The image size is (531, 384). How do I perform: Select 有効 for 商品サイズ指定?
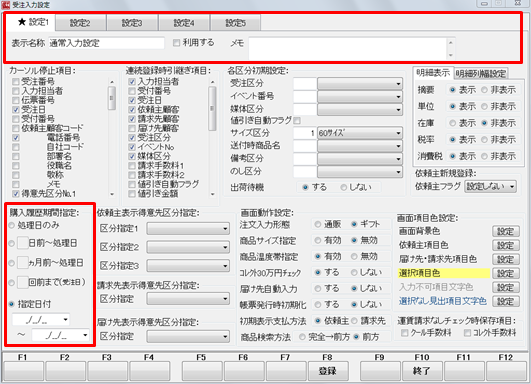tap(318, 240)
